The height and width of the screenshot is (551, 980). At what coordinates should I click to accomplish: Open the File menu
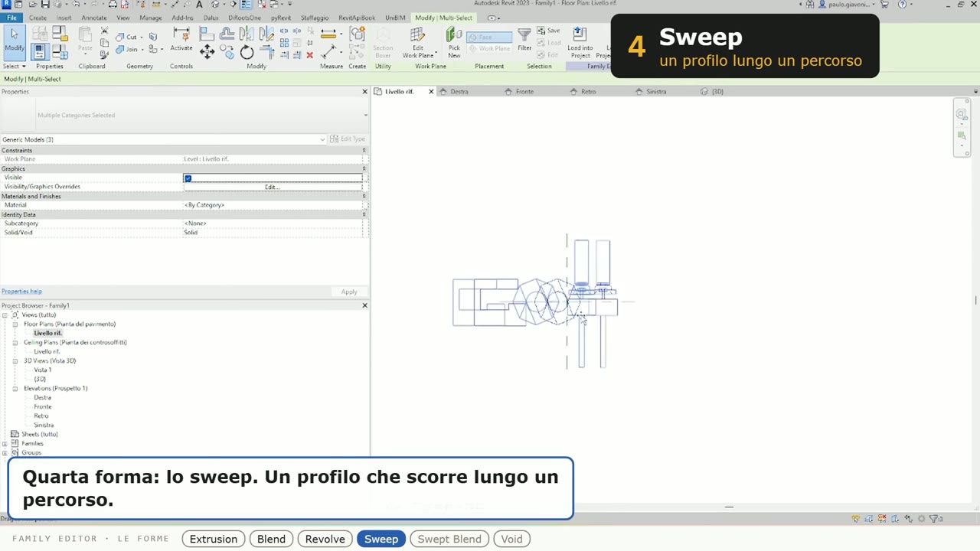pos(11,18)
